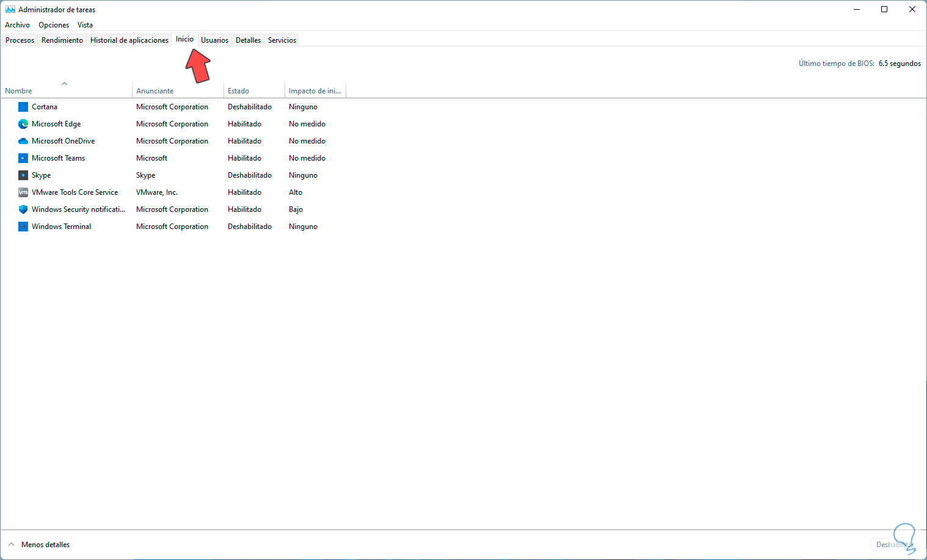Image resolution: width=927 pixels, height=560 pixels.
Task: Click the Microsoft OneDrive cloud icon
Action: click(23, 141)
